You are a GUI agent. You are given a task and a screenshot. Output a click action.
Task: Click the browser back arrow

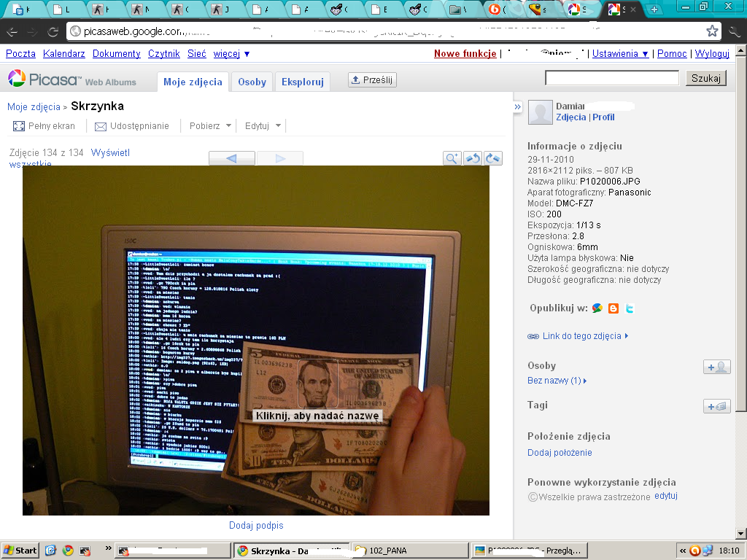click(x=12, y=32)
